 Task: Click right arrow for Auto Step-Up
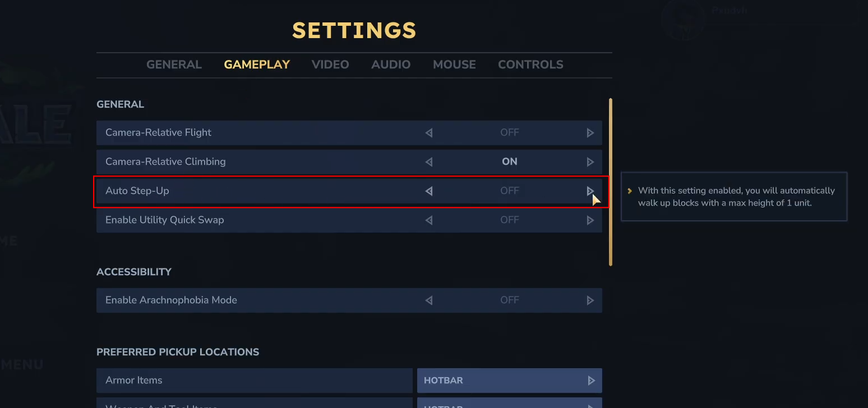pyautogui.click(x=590, y=191)
